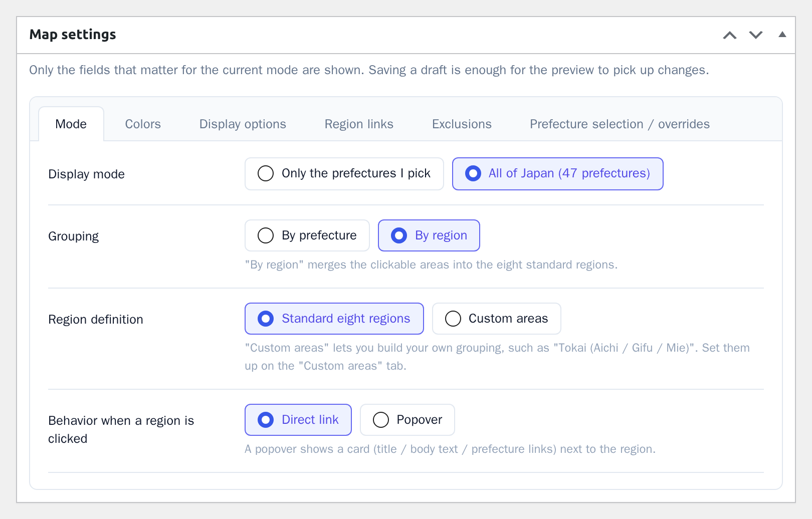Open the Exclusions tab
This screenshot has height=519, width=812.
[x=462, y=124]
